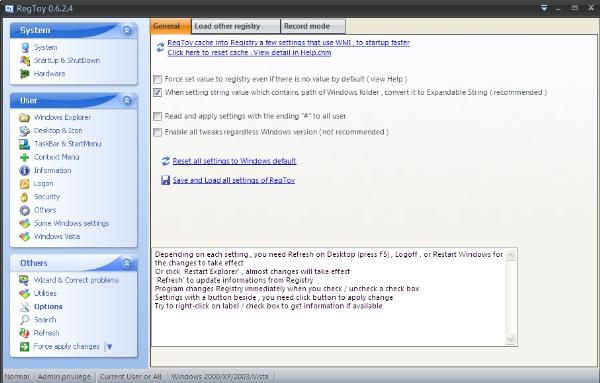
Task: Uncheck convert to Expandable String checkbox
Action: (x=157, y=93)
